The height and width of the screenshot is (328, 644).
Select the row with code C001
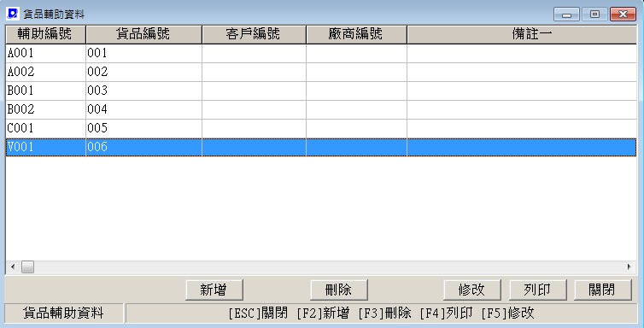[x=321, y=129]
